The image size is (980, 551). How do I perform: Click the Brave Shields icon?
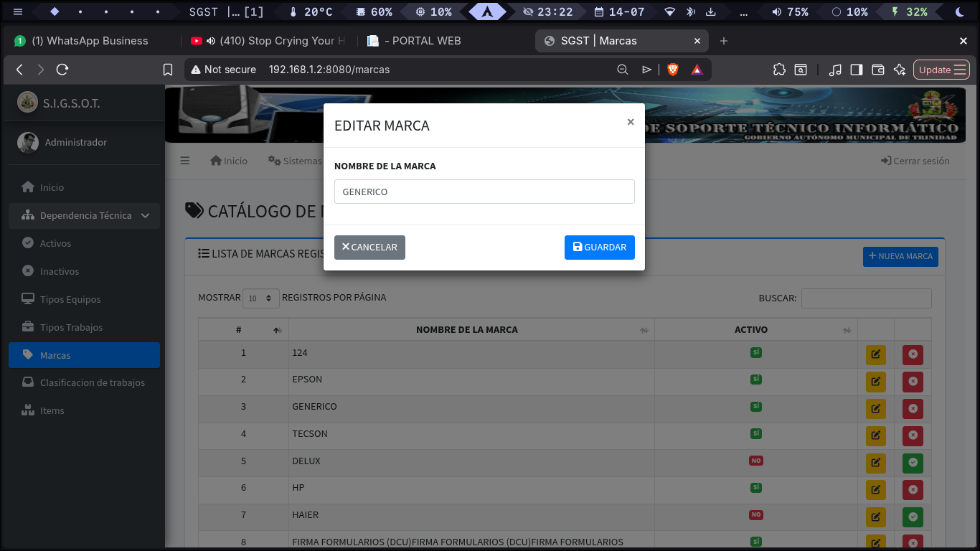[x=673, y=70]
